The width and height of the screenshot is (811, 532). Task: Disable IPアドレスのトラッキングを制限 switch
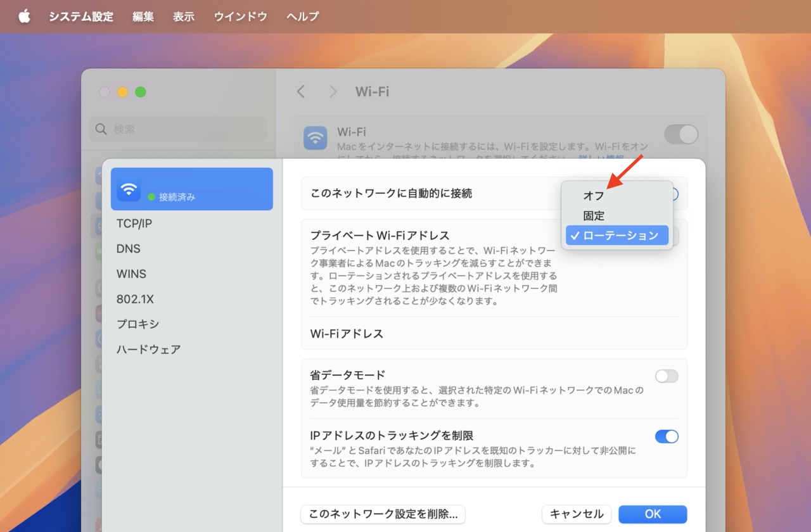click(x=667, y=436)
